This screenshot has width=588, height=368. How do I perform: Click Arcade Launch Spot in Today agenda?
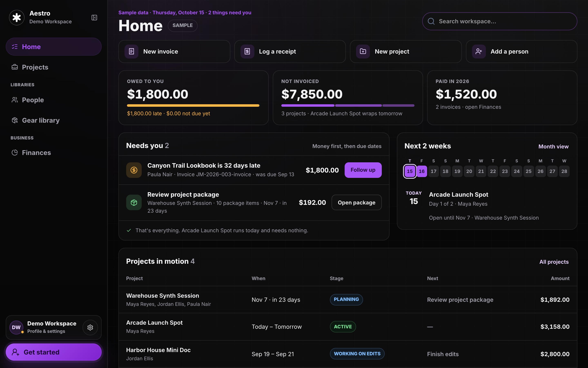(x=459, y=195)
